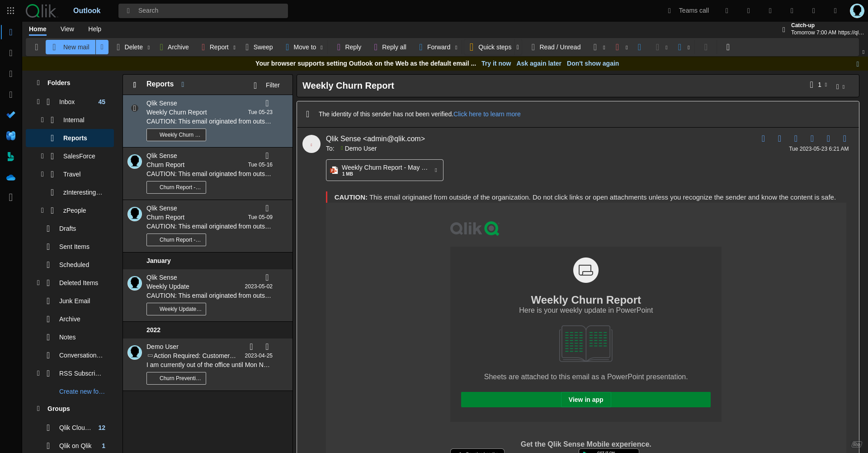Click the green progress-style View in app bar

point(585,400)
